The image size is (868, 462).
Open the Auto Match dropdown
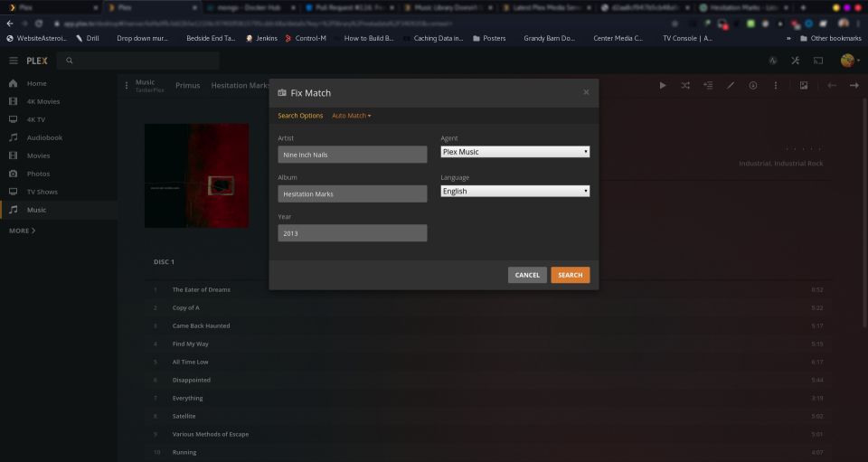click(352, 116)
